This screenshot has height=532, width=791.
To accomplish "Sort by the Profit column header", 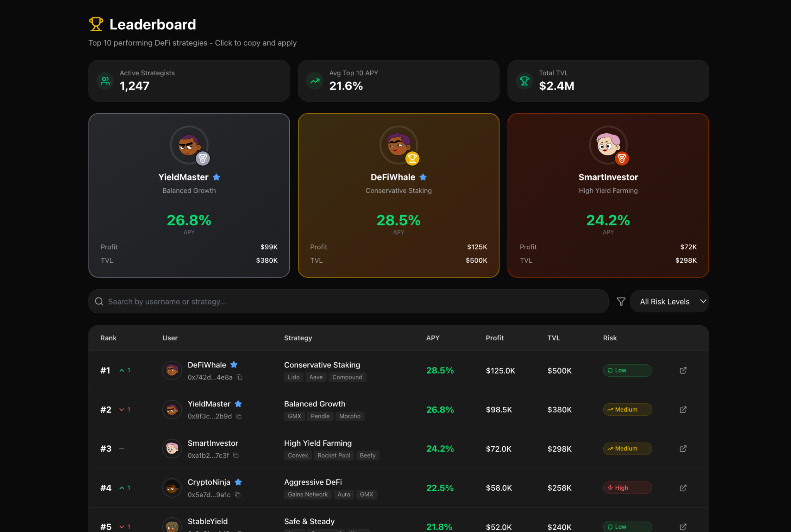I will pyautogui.click(x=494, y=338).
